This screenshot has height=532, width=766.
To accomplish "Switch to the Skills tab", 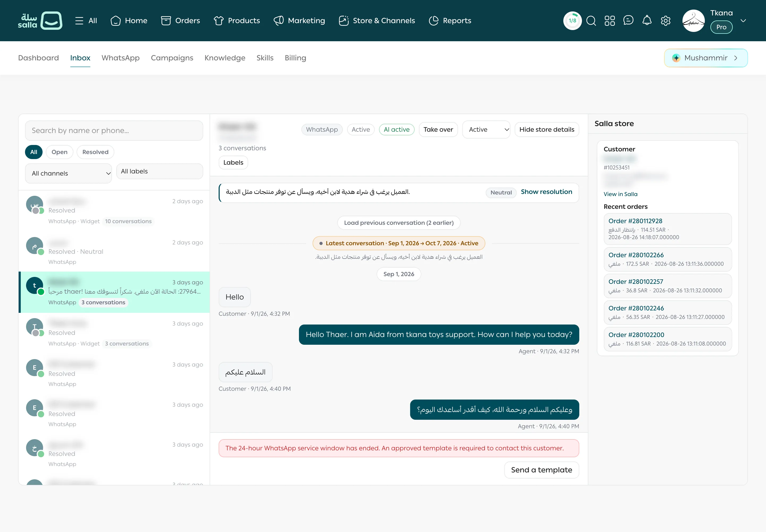I will (265, 58).
